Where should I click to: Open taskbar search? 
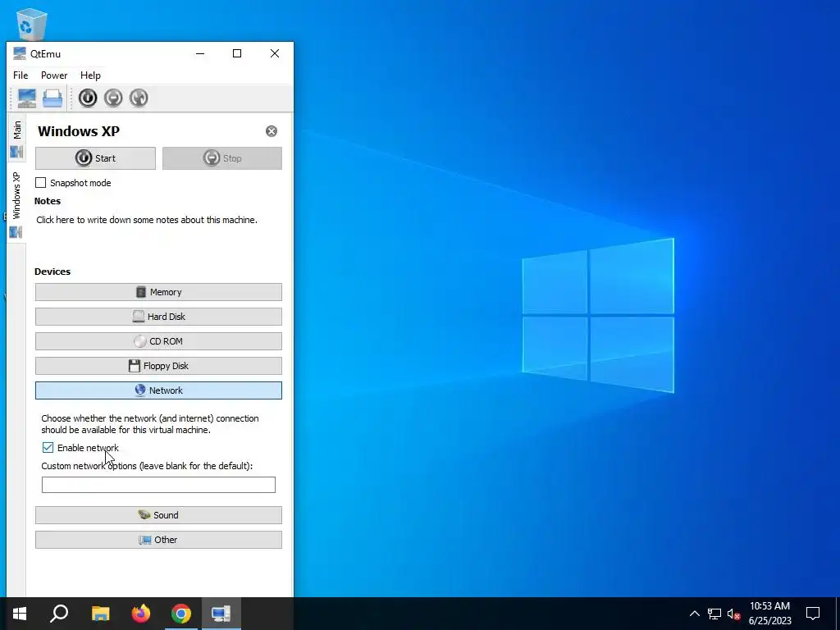(x=59, y=614)
